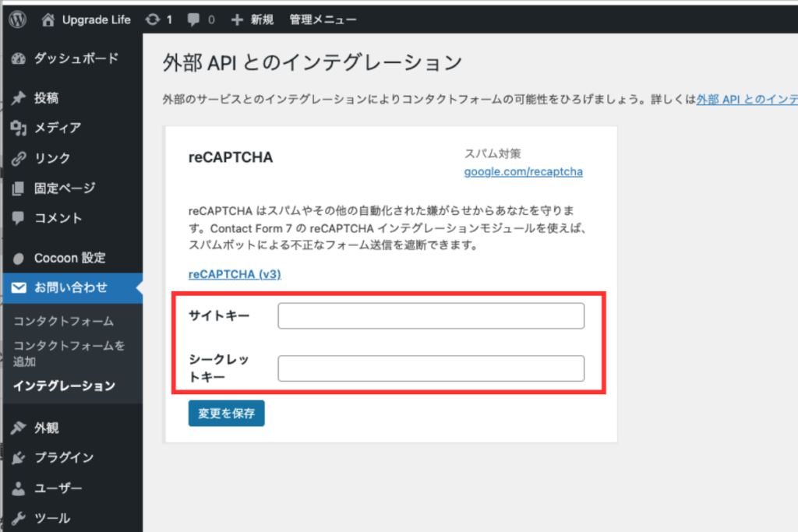Image resolution: width=798 pixels, height=532 pixels.
Task: Open the ダッシュボード dashboard menu
Action: point(76,58)
